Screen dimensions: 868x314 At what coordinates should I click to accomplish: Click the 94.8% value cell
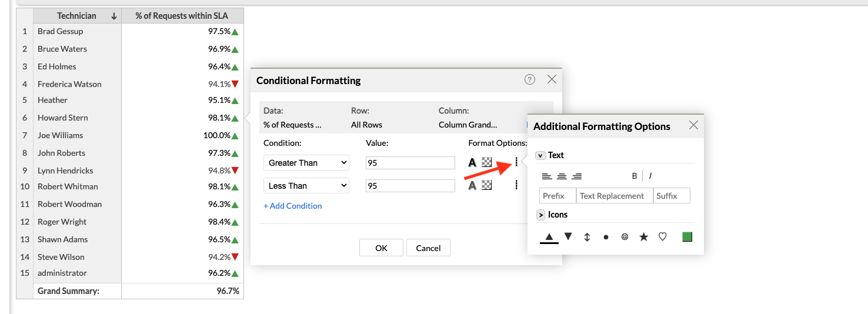tap(182, 171)
